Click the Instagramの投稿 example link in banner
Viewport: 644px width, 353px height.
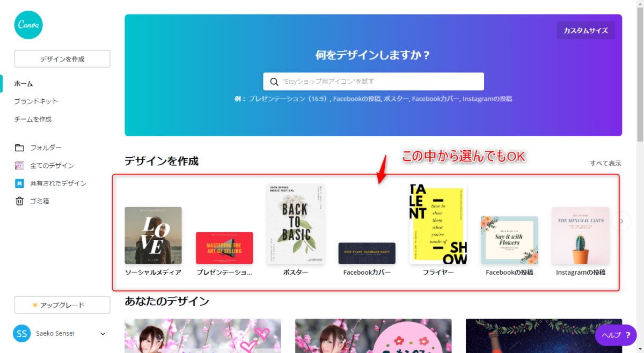tap(487, 99)
